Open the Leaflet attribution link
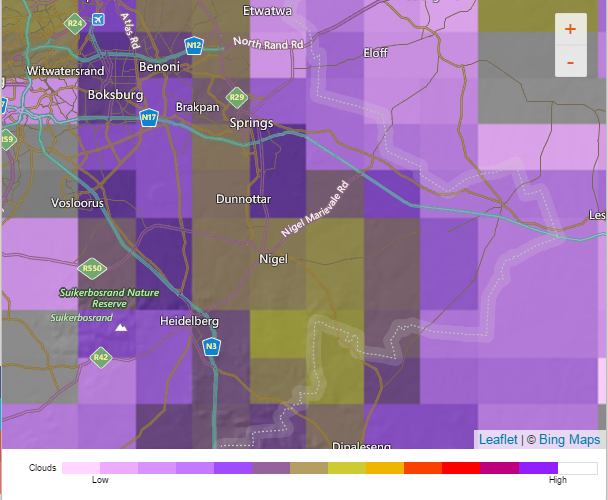 [498, 439]
